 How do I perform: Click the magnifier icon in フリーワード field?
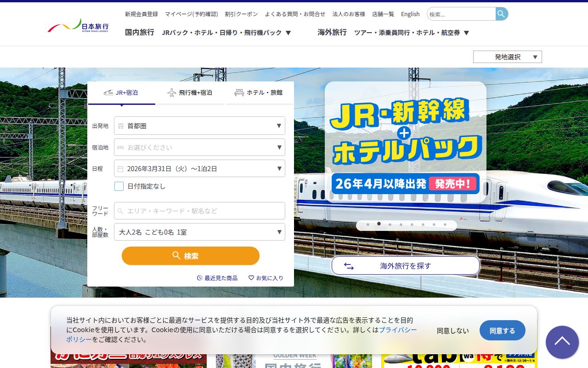121,211
